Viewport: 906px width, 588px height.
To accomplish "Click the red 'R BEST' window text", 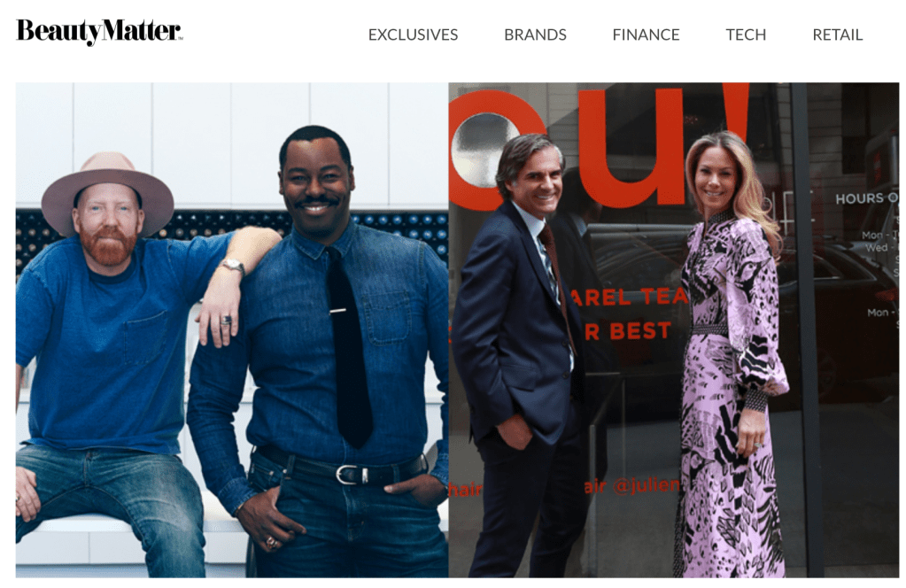I will pyautogui.click(x=629, y=331).
